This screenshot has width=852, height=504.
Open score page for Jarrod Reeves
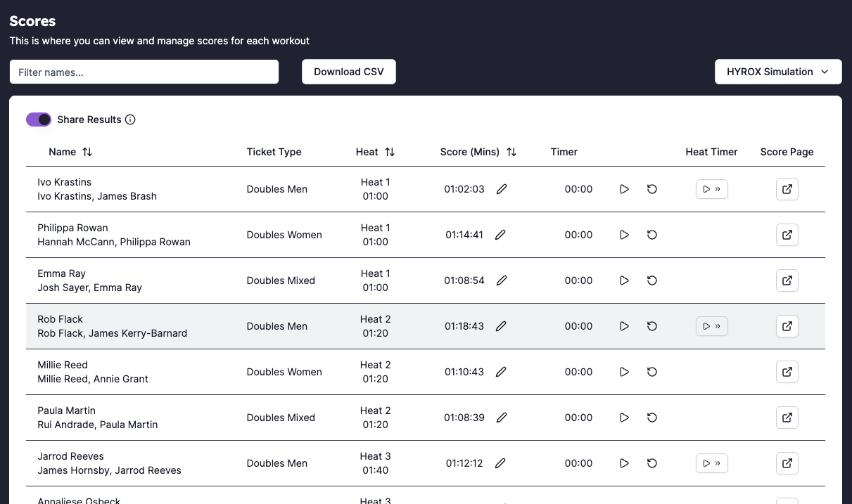click(787, 463)
